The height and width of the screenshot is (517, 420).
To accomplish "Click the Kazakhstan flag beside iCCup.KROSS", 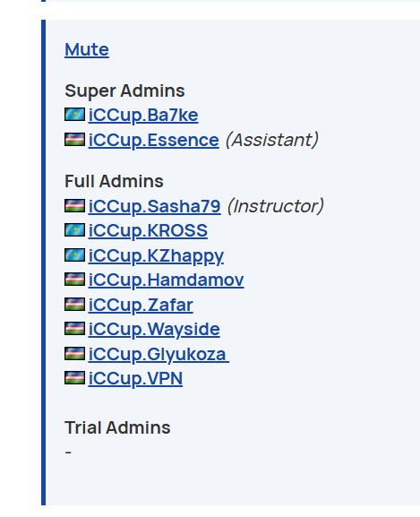I will click(75, 229).
